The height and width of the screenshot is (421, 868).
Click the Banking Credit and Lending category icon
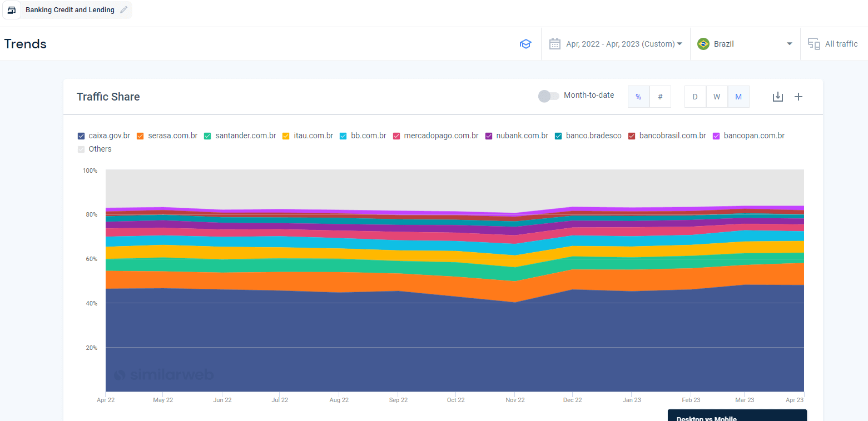(12, 10)
